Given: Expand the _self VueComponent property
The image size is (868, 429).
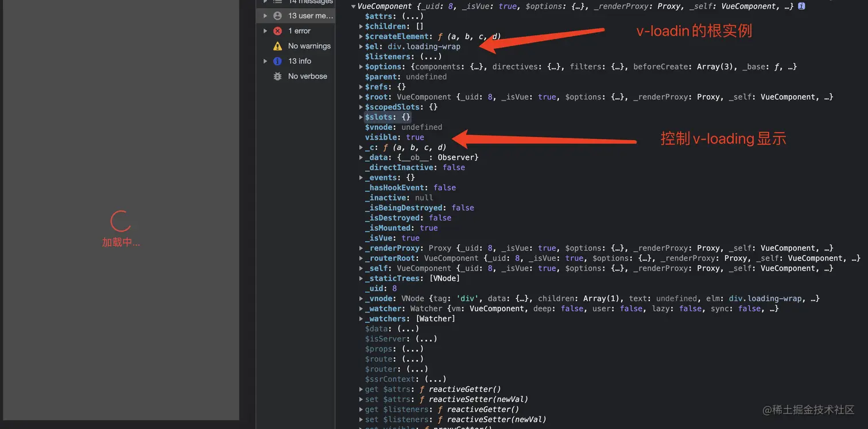Looking at the screenshot, I should tap(361, 268).
